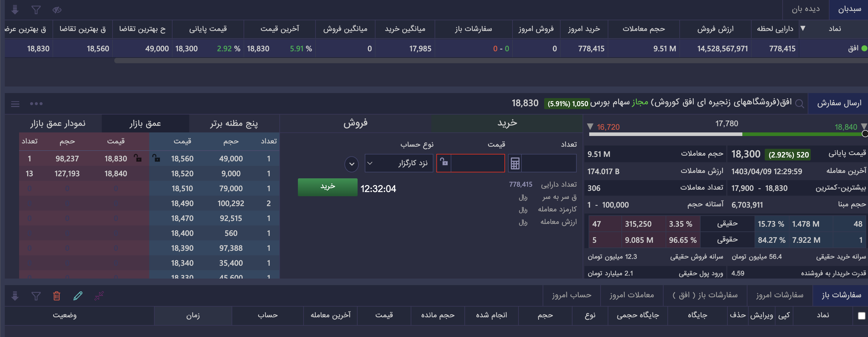This screenshot has height=337, width=868.
Task: Click buy depth price 18,490
Action: click(182, 203)
